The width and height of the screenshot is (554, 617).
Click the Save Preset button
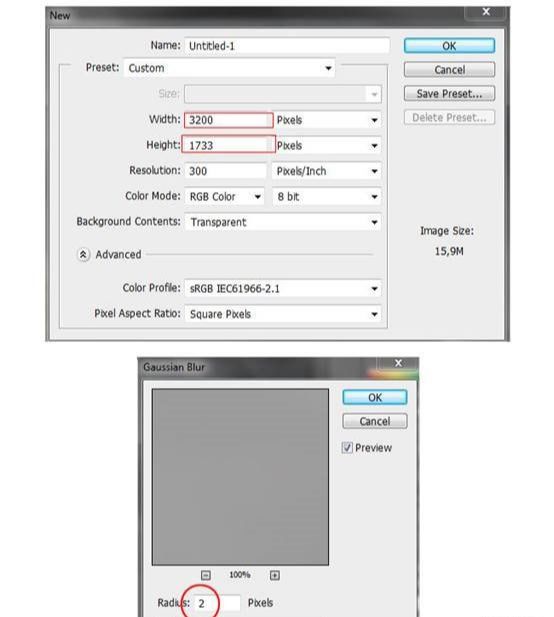tap(449, 94)
